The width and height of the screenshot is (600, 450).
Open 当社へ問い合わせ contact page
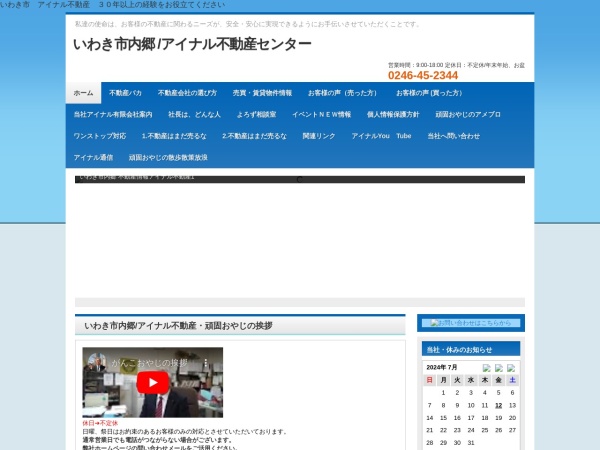[453, 136]
